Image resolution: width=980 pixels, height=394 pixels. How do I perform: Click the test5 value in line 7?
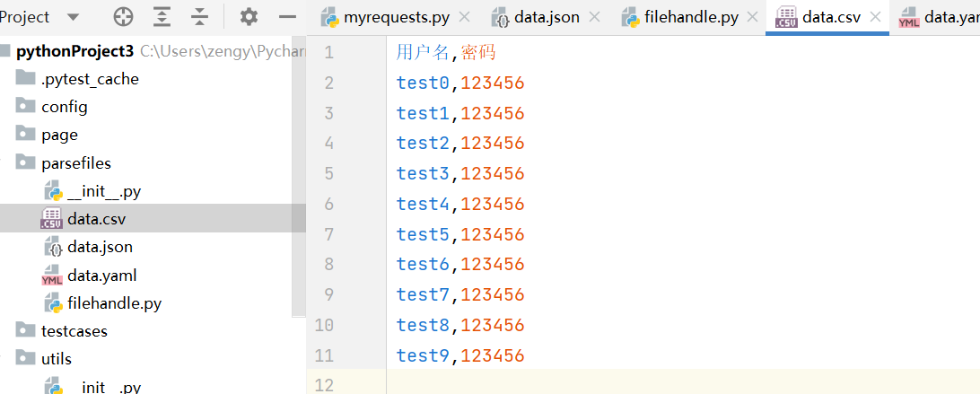[x=423, y=234]
